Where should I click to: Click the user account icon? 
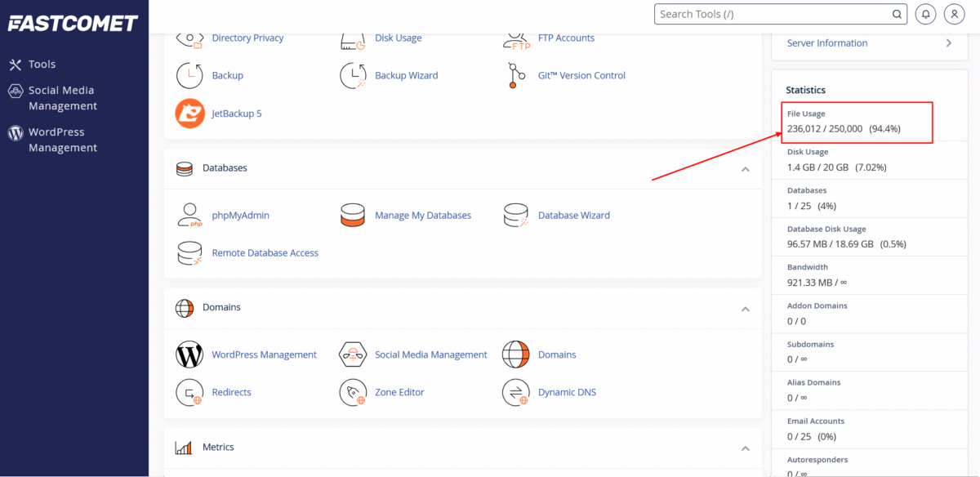[x=954, y=14]
